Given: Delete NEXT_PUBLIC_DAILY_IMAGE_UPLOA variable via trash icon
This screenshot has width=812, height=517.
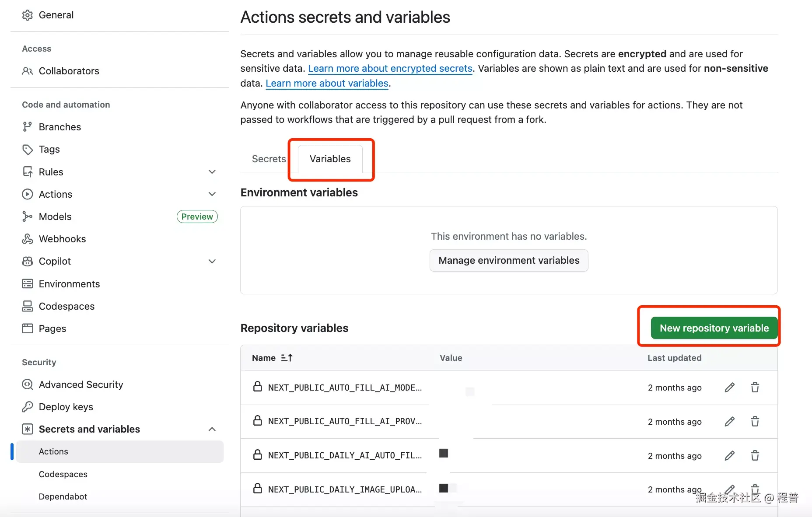Looking at the screenshot, I should click(755, 489).
